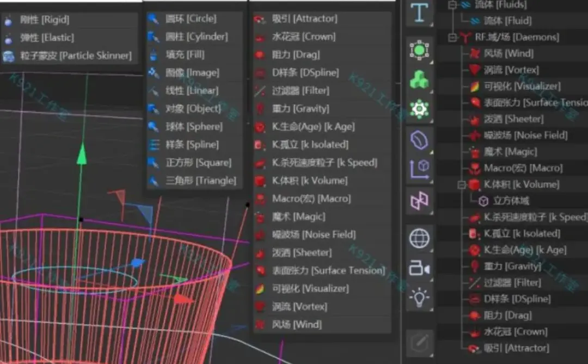588x364 pixels.
Task: Click the Triangle emitter icon
Action: point(154,180)
